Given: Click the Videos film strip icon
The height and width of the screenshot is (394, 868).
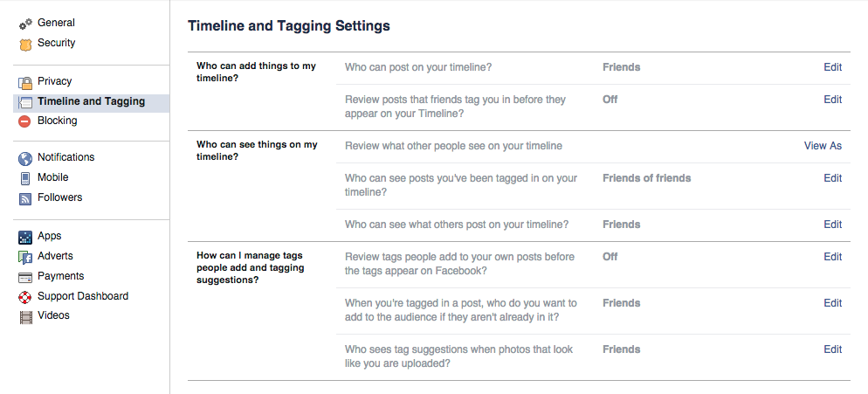Looking at the screenshot, I should click(25, 317).
